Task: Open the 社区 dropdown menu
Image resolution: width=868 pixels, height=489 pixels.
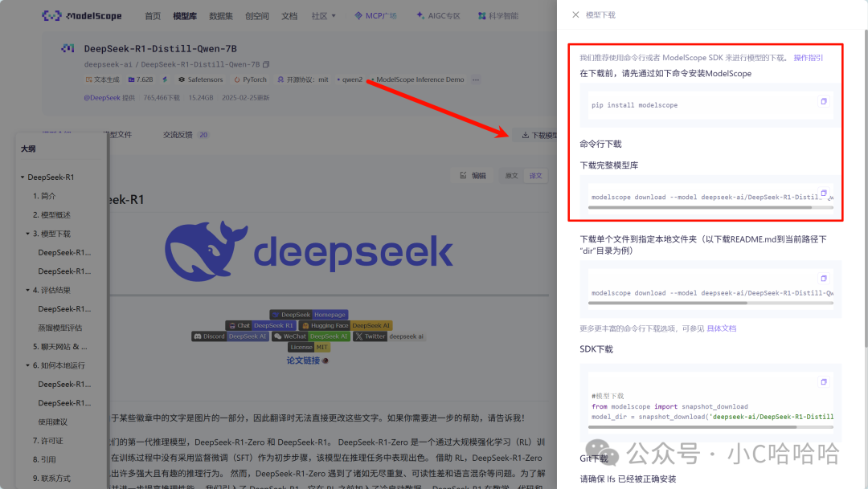Action: pos(323,16)
